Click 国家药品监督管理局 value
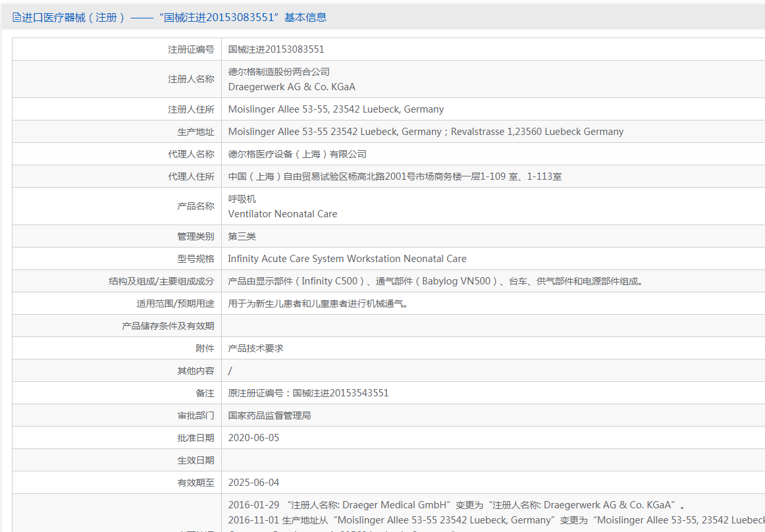Viewport: 765px width, 532px height. (269, 416)
